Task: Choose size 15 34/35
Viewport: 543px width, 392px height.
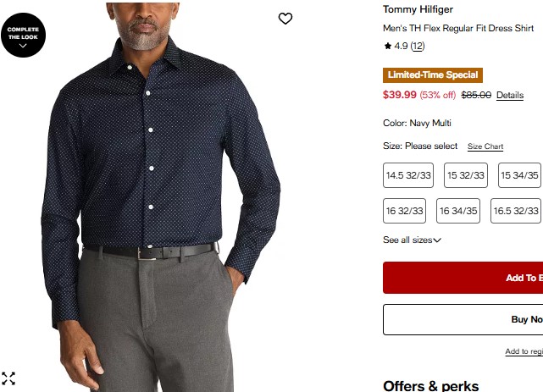Action: coord(520,175)
